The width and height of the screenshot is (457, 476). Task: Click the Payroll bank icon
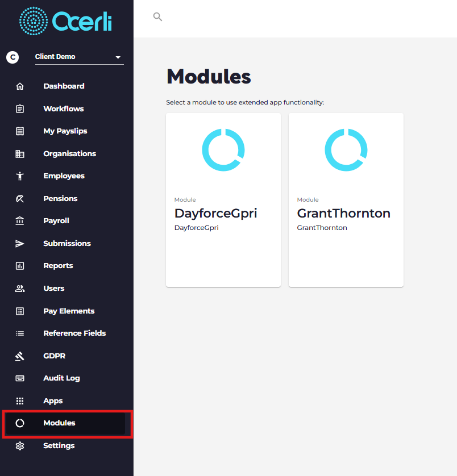point(20,221)
